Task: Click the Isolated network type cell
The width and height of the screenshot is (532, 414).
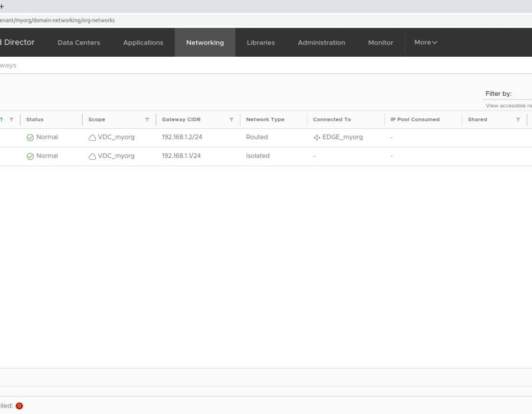Action: point(258,156)
